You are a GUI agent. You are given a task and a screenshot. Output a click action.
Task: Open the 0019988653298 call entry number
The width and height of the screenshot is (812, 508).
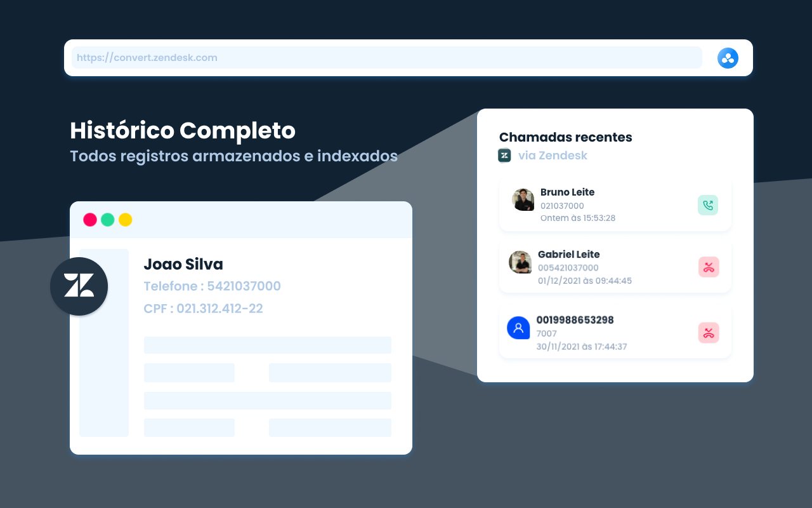click(575, 320)
